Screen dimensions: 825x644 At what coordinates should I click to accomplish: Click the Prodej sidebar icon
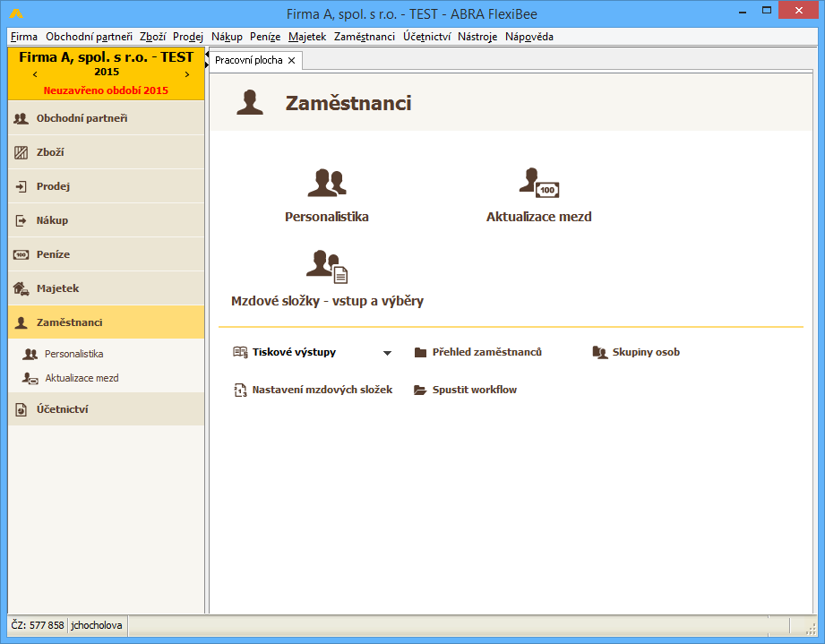click(x=21, y=186)
